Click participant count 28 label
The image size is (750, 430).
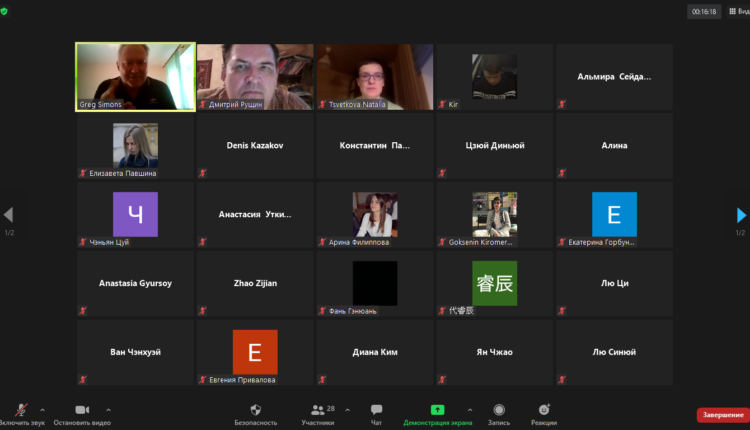331,408
